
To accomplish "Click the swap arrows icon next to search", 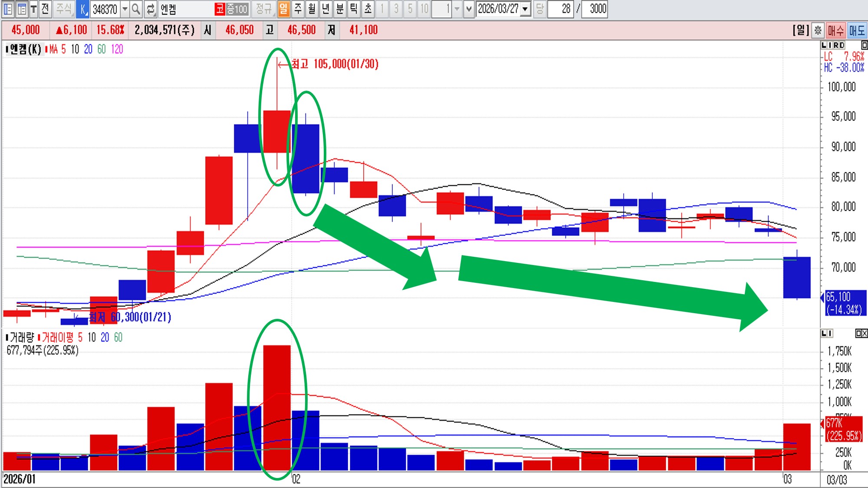I will point(150,9).
